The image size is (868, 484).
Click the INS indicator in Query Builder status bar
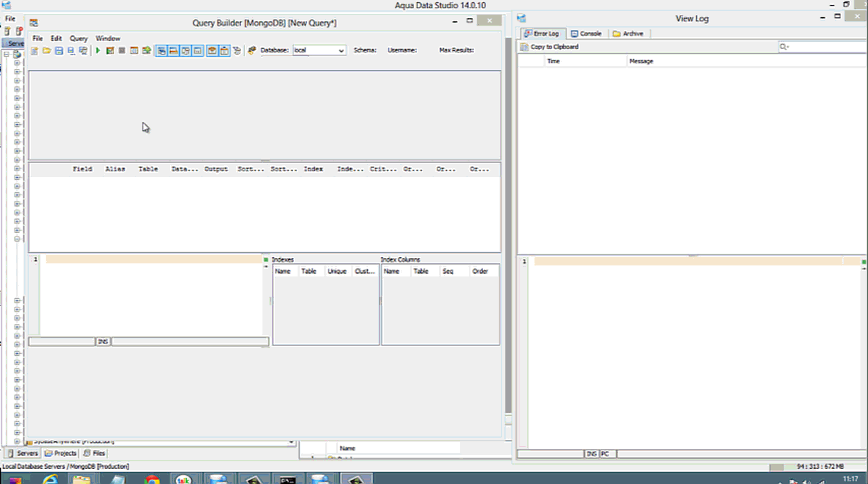[x=103, y=341]
